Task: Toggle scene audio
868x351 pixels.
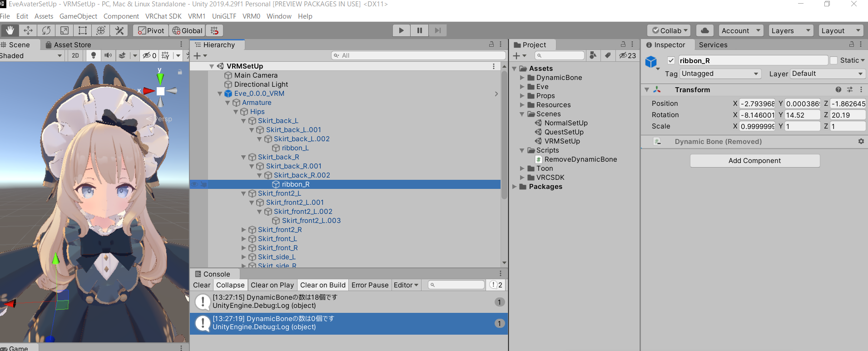Action: coord(108,55)
